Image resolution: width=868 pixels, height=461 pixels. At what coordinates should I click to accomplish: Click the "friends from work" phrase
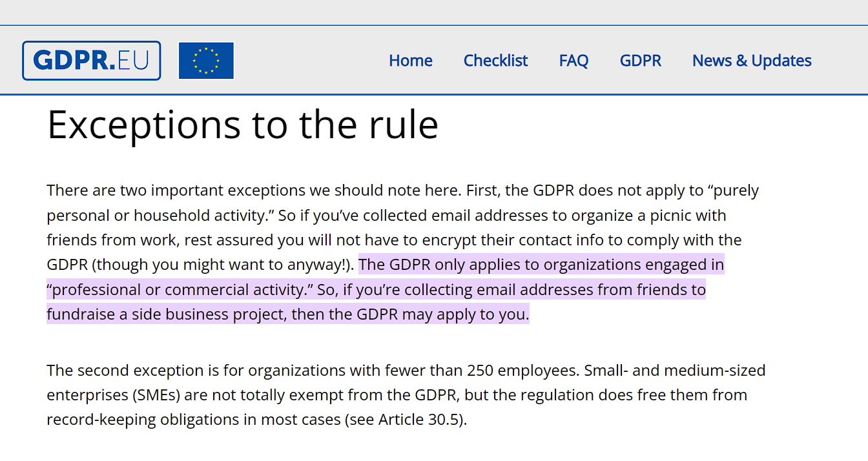click(113, 240)
